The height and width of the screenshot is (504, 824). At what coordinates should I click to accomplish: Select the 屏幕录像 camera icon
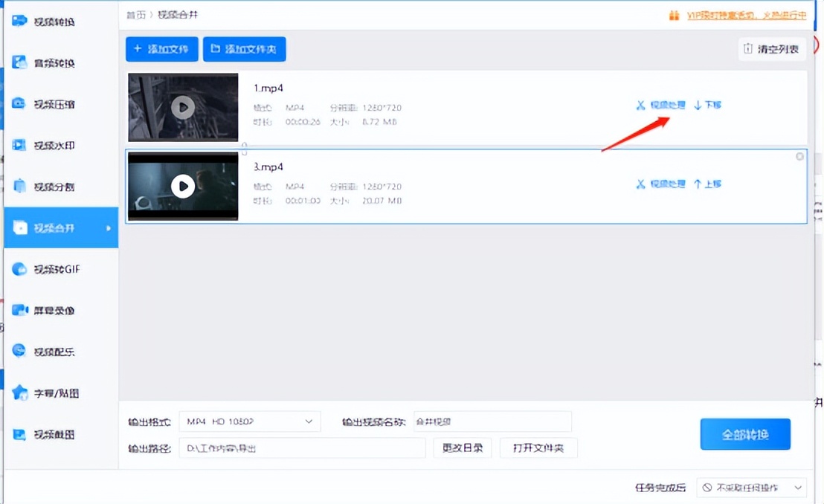pos(20,310)
